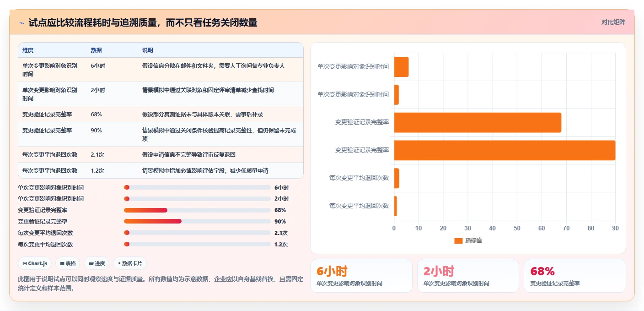Click description starting 情景模拟中增加必填影响评估字段
Screen dimensions: 644x311
click(205, 171)
